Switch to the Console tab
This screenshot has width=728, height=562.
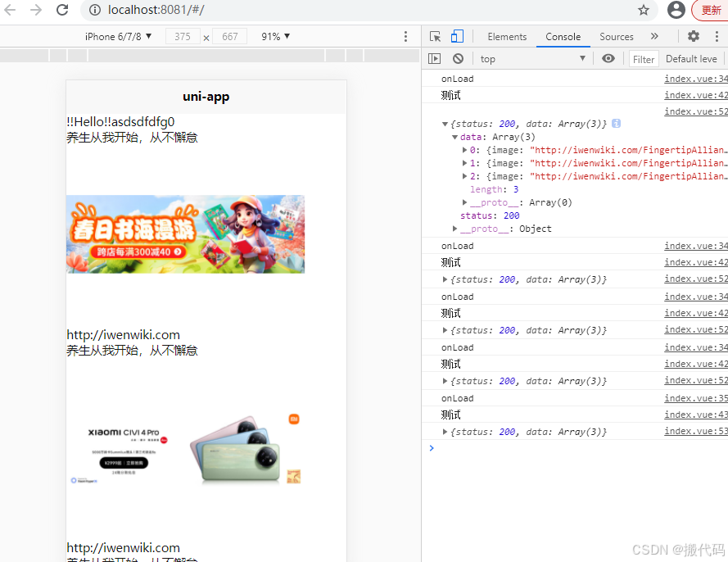click(563, 37)
